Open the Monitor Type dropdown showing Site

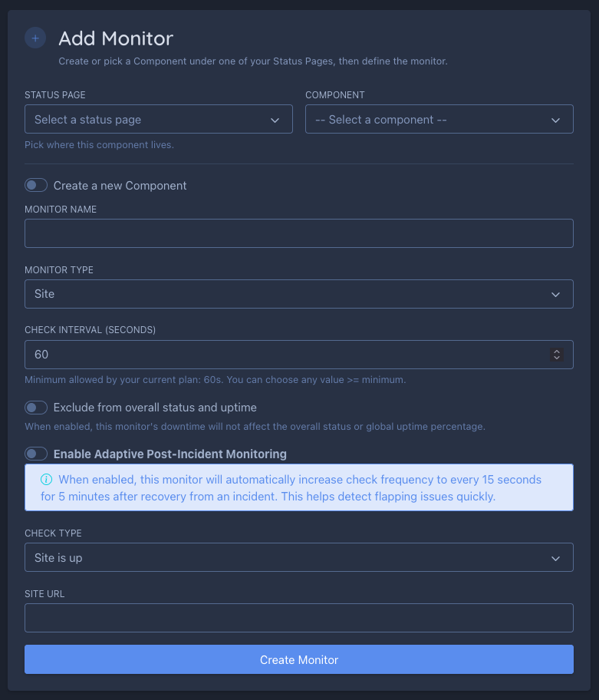(x=299, y=294)
